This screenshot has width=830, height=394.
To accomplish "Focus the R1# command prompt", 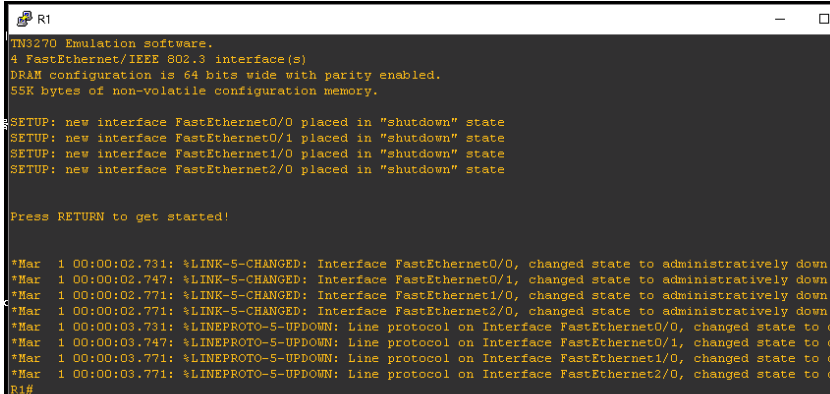I will (22, 389).
